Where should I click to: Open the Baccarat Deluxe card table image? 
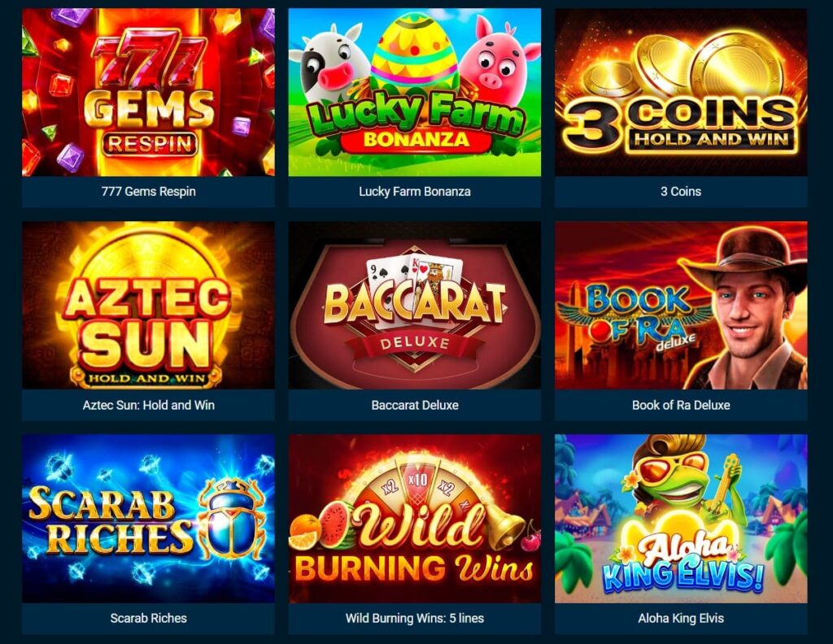click(414, 305)
